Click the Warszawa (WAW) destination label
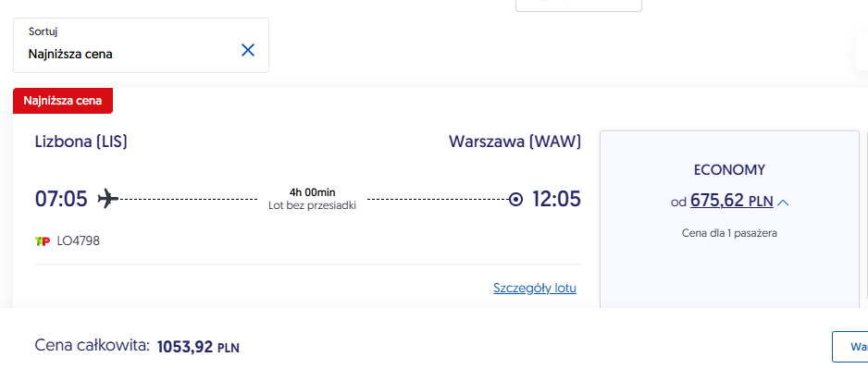The height and width of the screenshot is (369, 868). pyautogui.click(x=515, y=142)
